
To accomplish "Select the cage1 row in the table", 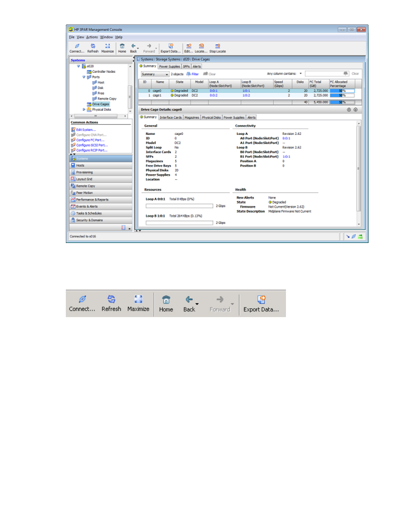I will coord(250,95).
